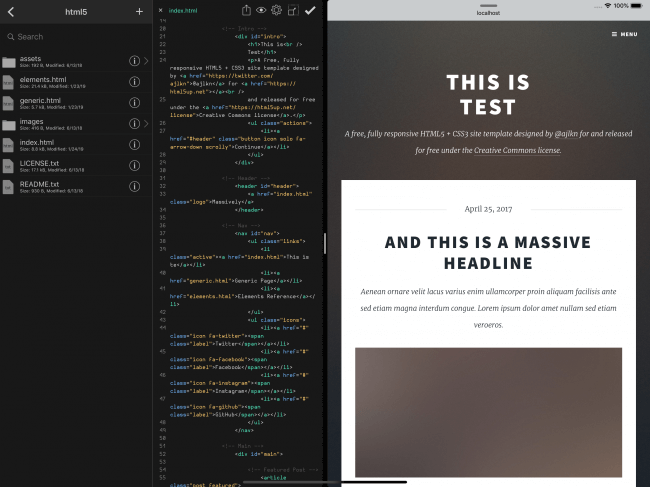650x487 pixels.
Task: Select the index.html editor tab
Action: [x=182, y=10]
